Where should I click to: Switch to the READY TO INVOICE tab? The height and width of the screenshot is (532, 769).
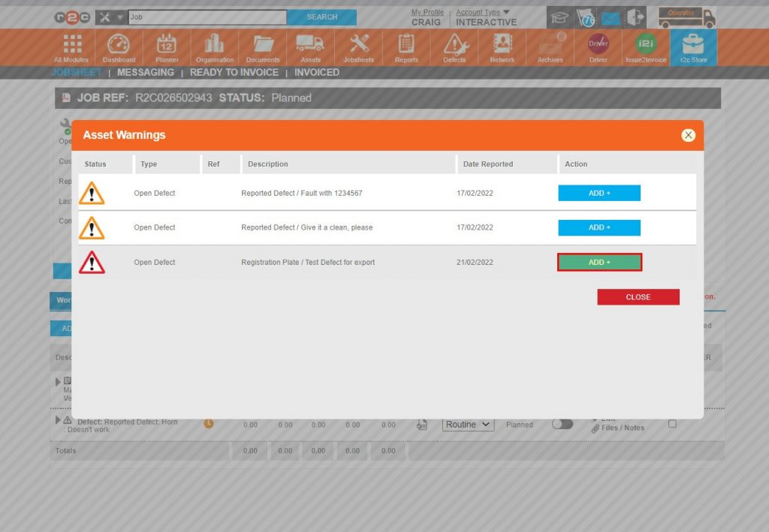234,73
